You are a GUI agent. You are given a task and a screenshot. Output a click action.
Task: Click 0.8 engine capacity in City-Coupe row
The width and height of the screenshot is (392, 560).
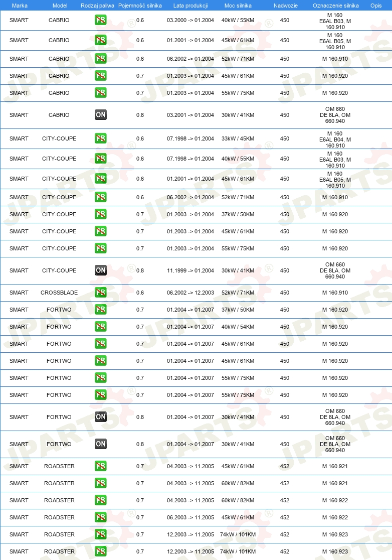pyautogui.click(x=140, y=270)
